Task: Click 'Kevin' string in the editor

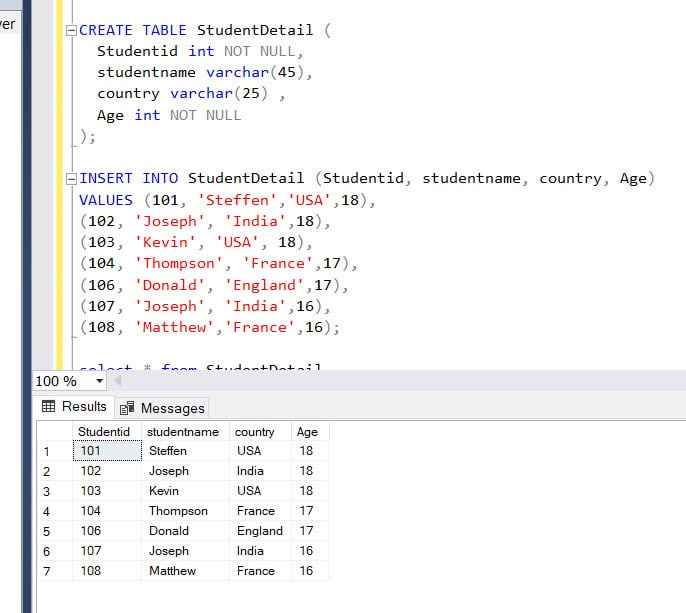Action: 165,242
